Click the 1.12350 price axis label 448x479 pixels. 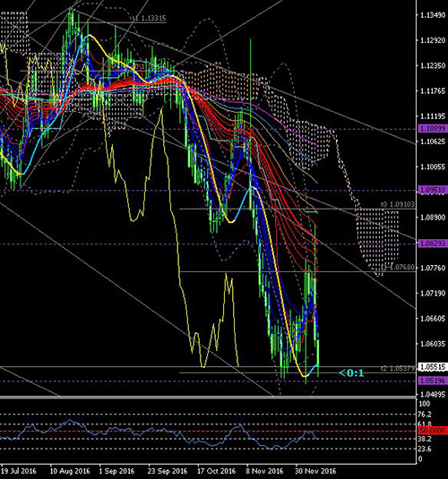(433, 65)
